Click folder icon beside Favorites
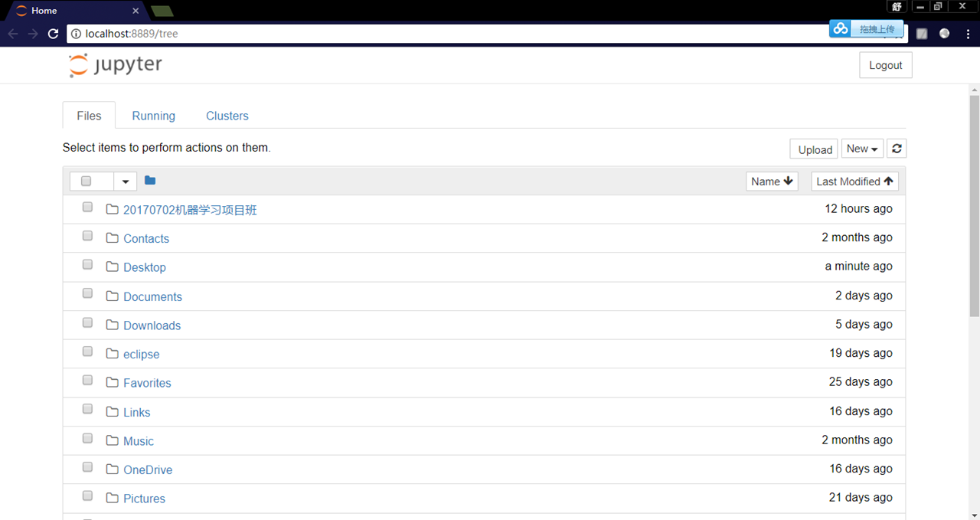Image resolution: width=980 pixels, height=520 pixels. click(113, 382)
